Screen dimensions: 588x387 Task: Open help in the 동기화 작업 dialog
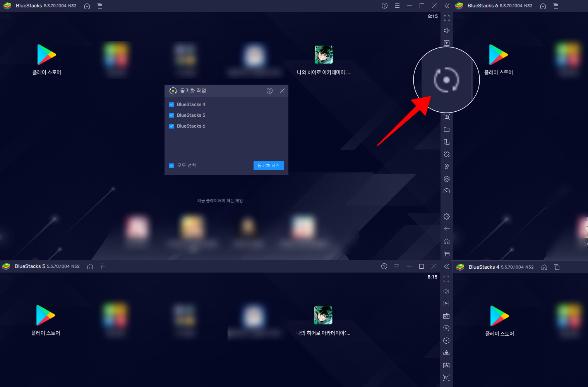pyautogui.click(x=270, y=91)
